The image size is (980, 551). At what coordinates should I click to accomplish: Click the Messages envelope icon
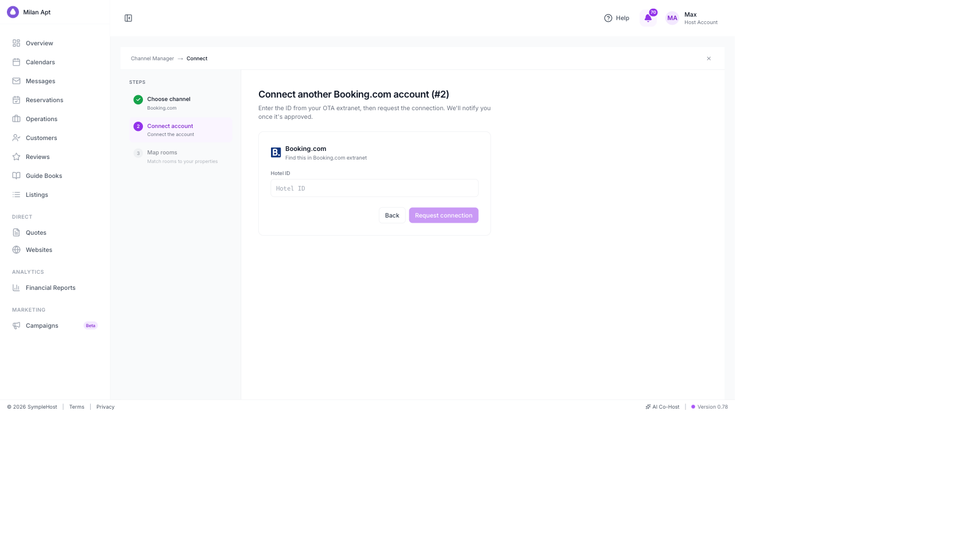coord(16,81)
